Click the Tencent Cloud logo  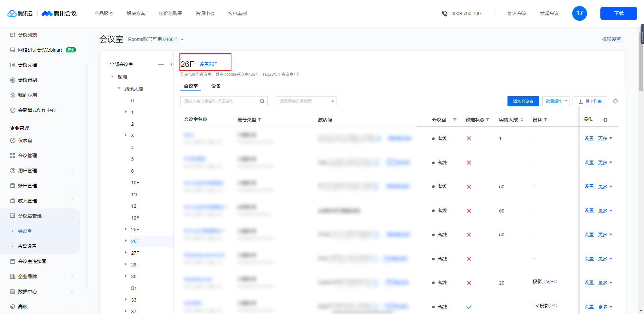coord(20,13)
